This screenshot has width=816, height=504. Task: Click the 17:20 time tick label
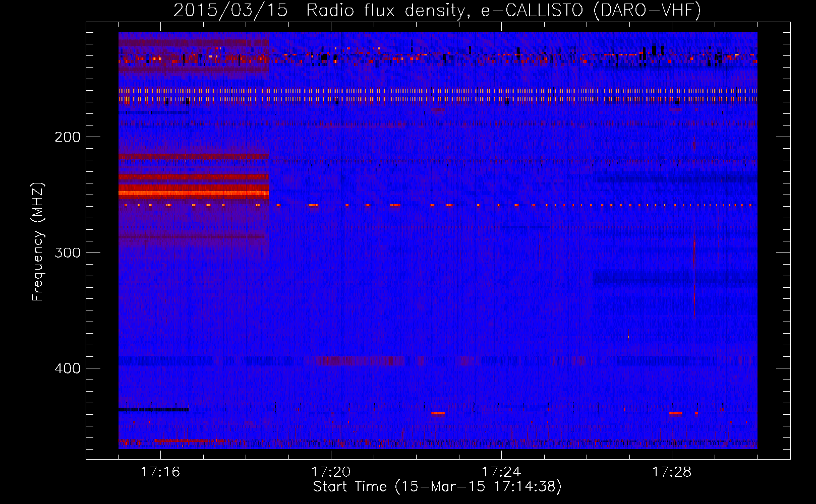click(x=331, y=472)
